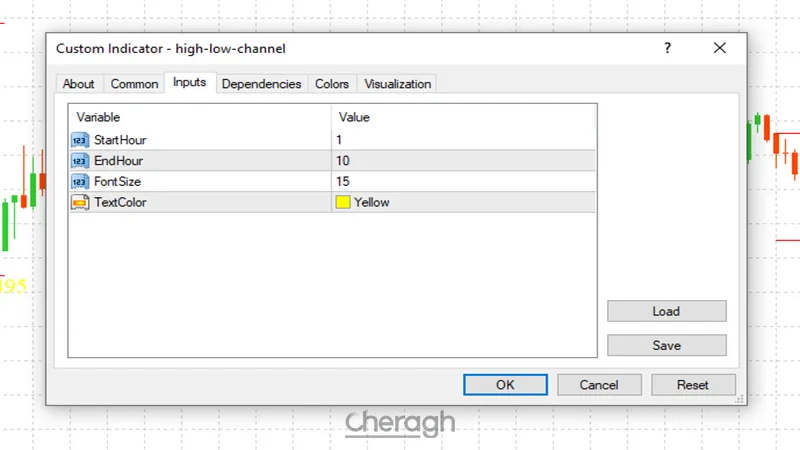Viewport: 800px width, 450px height.
Task: Click the StartHour variable type icon
Action: coord(80,140)
